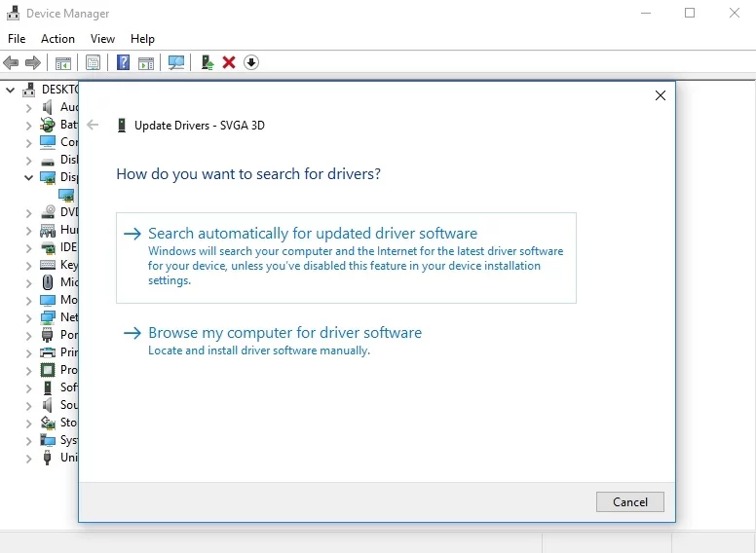Viewport: 756px width, 553px height.
Task: Click the Update device driver toolbar icon
Action: click(207, 62)
